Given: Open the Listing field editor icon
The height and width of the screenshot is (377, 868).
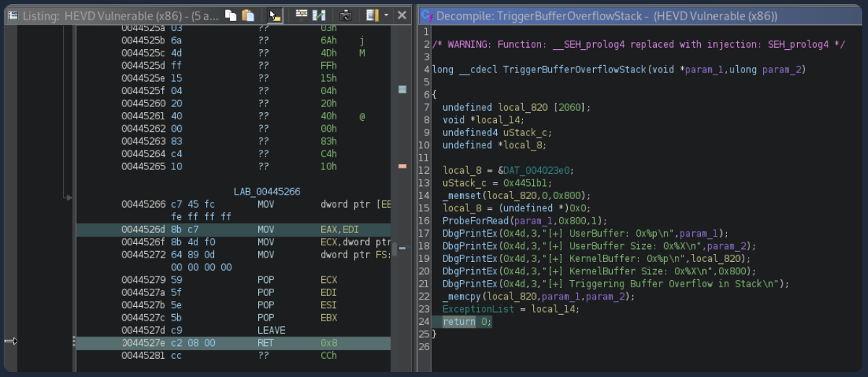Looking at the screenshot, I should pyautogui.click(x=302, y=14).
